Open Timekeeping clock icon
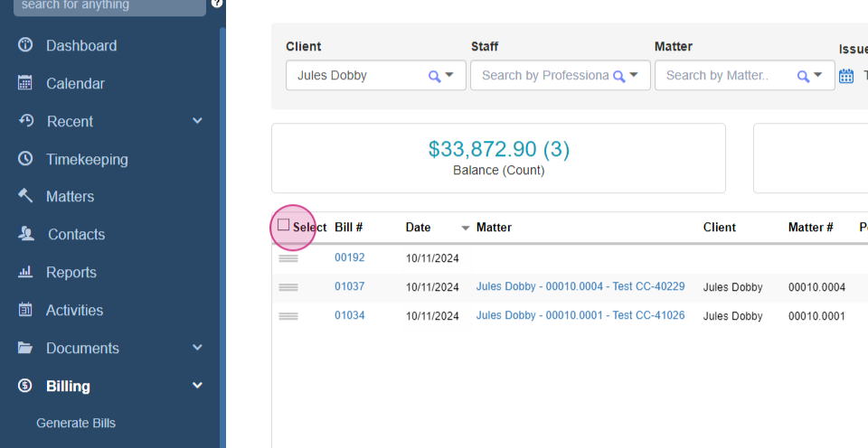This screenshot has width=868, height=448. click(x=25, y=159)
